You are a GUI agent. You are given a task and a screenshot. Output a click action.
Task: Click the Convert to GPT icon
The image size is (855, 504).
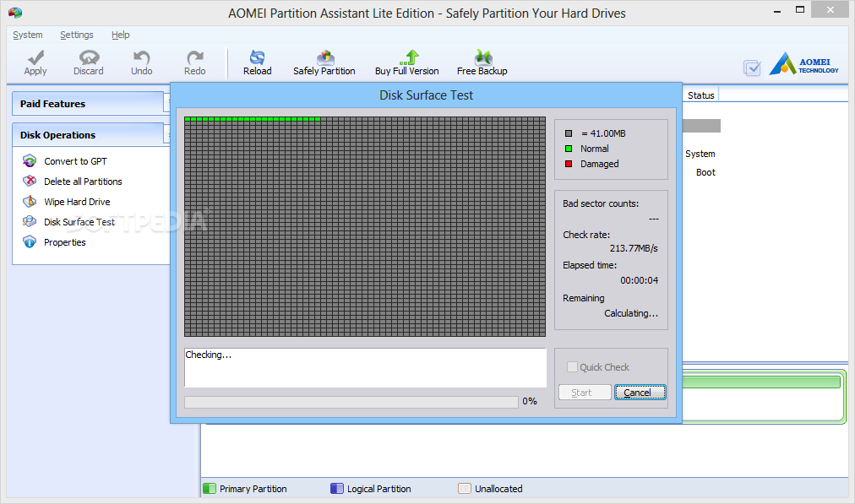pyautogui.click(x=30, y=160)
